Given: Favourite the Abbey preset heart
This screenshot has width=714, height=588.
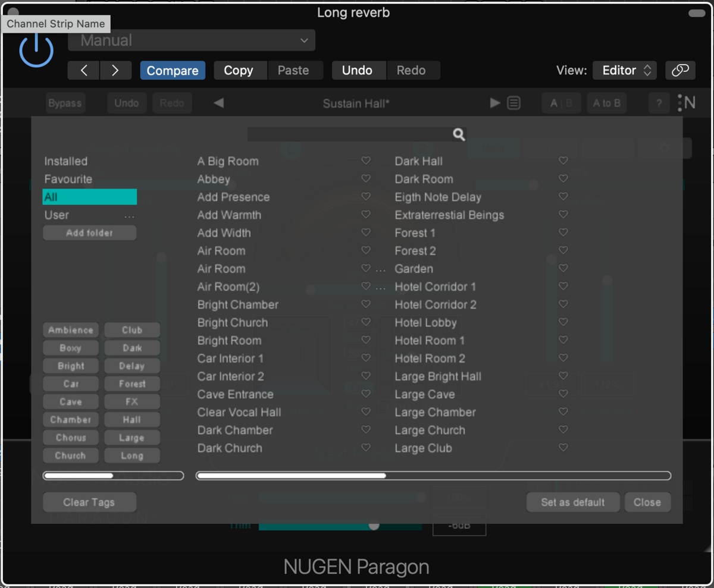Looking at the screenshot, I should [x=366, y=179].
